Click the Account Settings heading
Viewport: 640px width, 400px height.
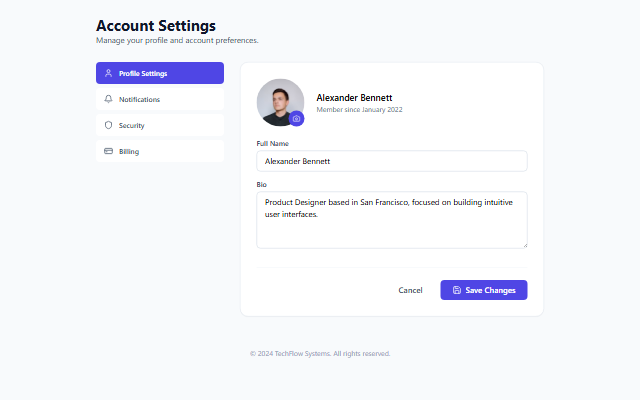(156, 26)
